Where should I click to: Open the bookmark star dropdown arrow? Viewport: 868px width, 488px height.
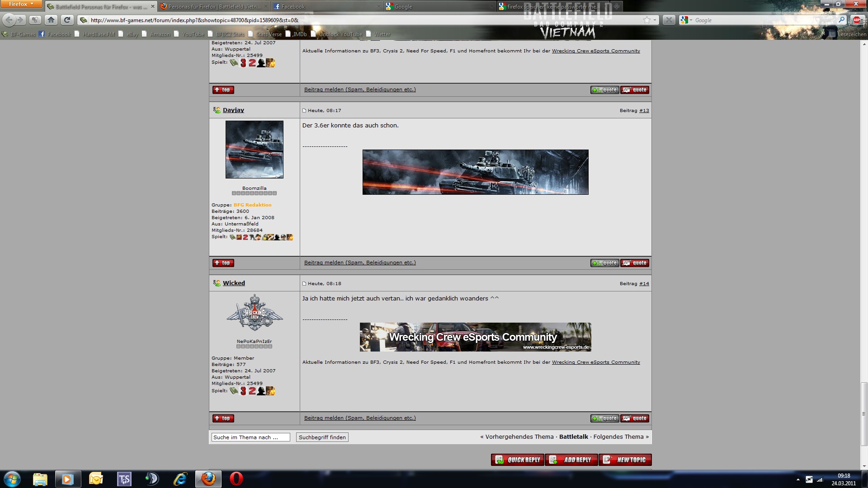[x=655, y=20]
